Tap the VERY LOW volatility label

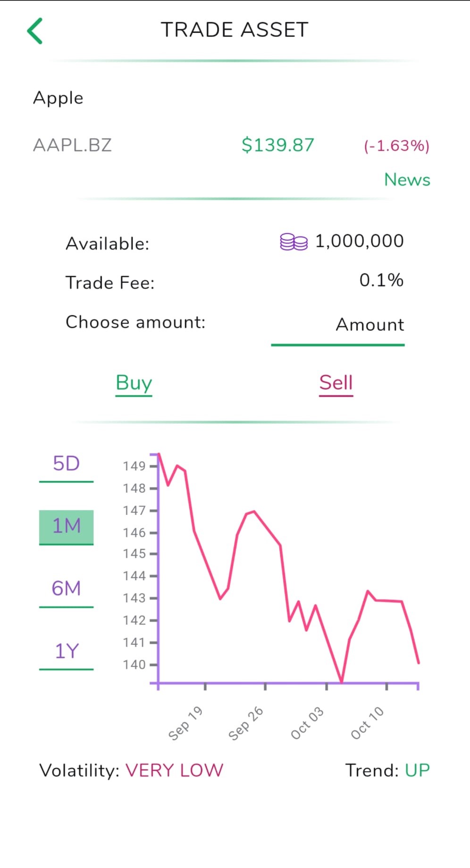coord(174,771)
